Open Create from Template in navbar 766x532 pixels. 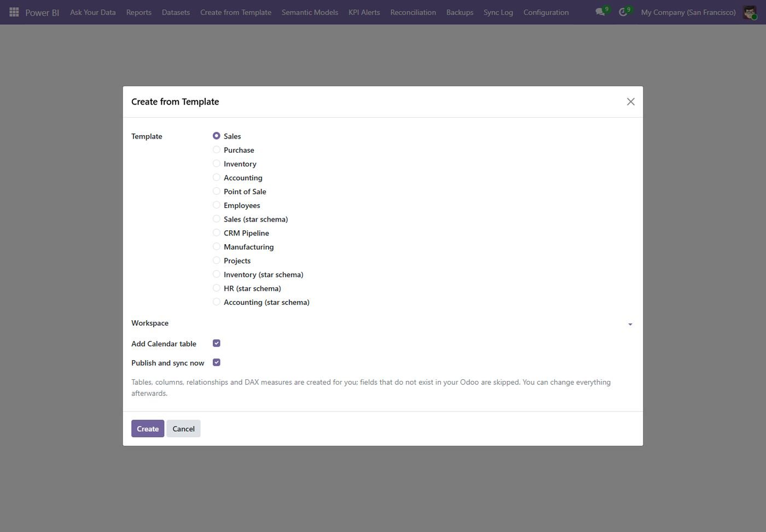[236, 12]
